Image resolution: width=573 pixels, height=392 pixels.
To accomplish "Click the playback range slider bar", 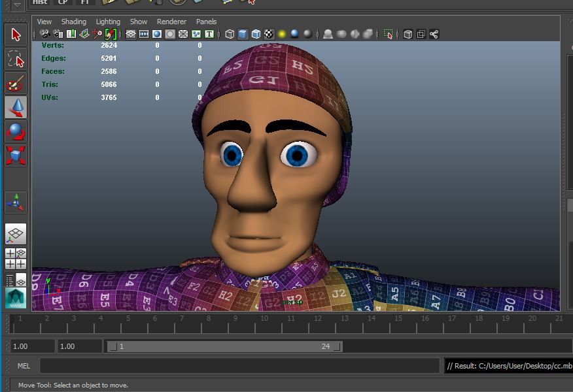I will [x=224, y=346].
